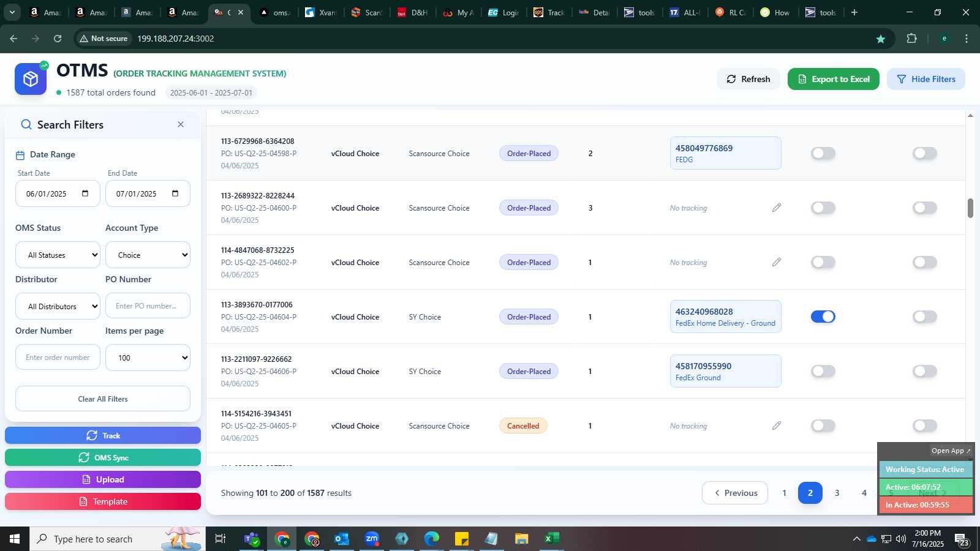Toggle second switch for order 113-3893670-0177006

tap(925, 317)
